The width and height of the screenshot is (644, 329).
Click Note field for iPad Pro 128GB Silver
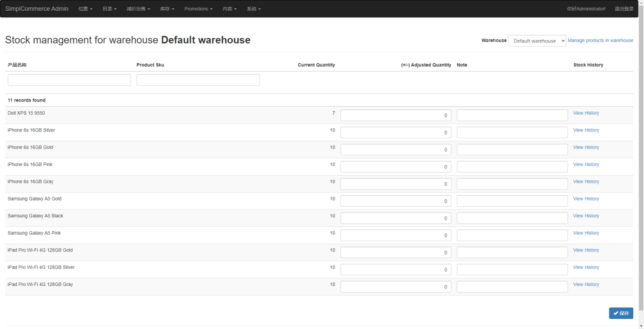point(513,270)
